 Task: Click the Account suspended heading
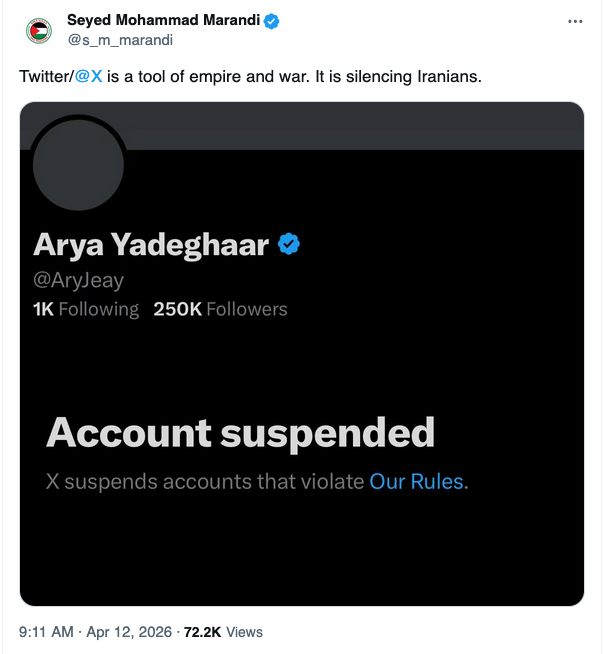240,433
